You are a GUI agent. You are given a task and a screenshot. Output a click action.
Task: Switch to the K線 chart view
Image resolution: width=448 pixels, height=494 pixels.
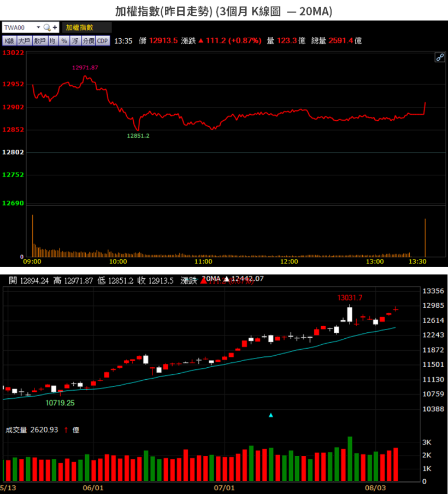click(x=9, y=40)
